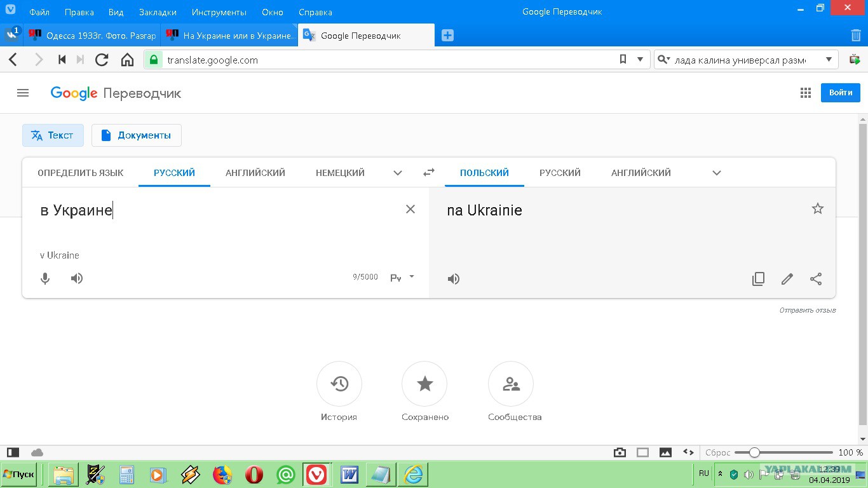Sign in with the Войти button
The width and height of the screenshot is (868, 488).
pyautogui.click(x=841, y=93)
